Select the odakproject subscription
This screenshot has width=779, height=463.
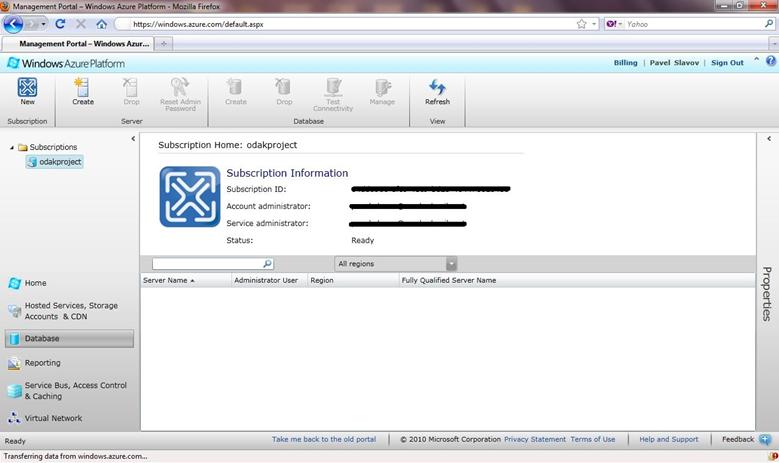point(55,161)
